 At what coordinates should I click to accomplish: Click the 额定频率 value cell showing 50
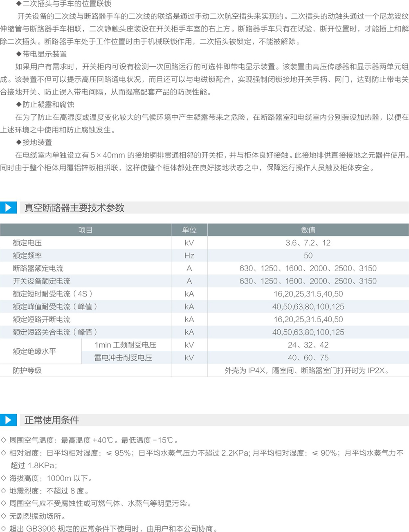click(x=308, y=256)
